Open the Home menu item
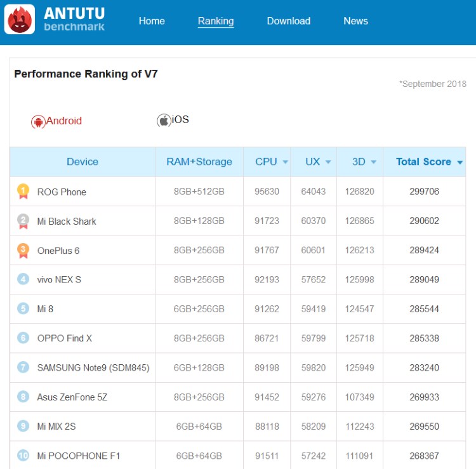476x469 pixels. 152,21
